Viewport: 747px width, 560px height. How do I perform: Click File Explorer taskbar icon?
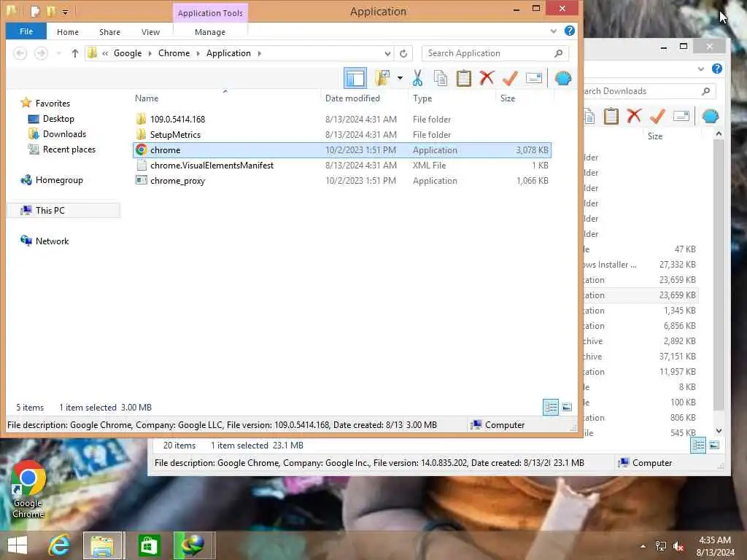pos(104,545)
